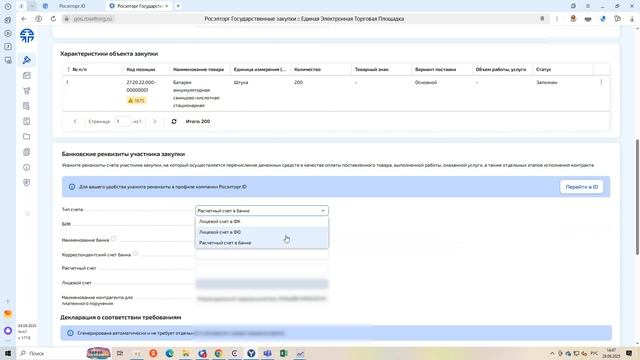Viewport: 640px width, 360px height.
Task: Click the Лицевой счет input field
Action: (262, 283)
